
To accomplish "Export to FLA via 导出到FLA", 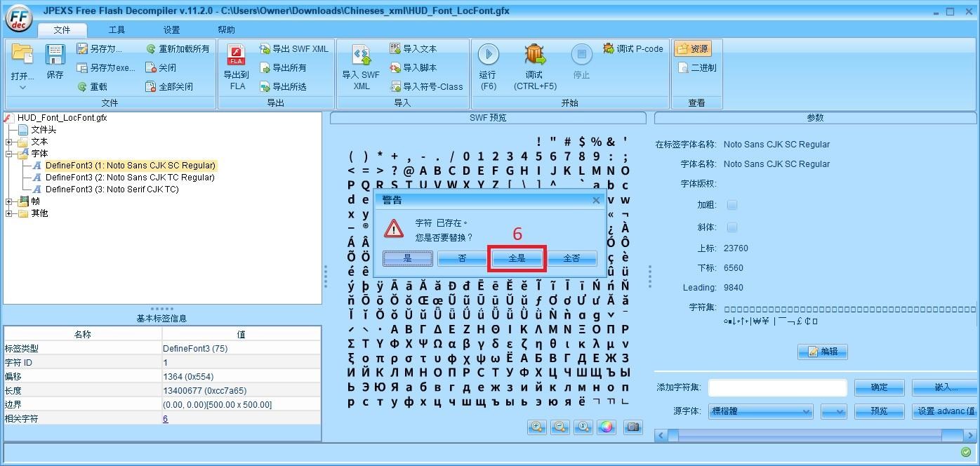I will point(237,67).
